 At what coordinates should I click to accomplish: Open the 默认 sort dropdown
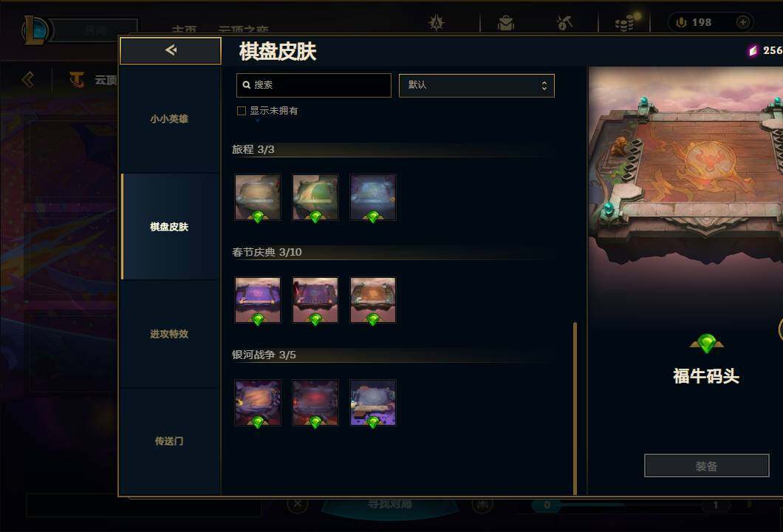point(476,86)
